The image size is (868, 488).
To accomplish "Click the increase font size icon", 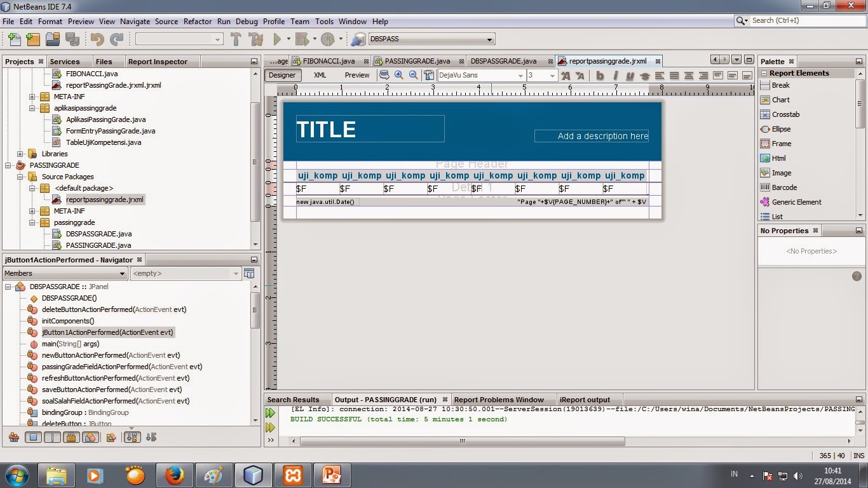I will click(566, 76).
